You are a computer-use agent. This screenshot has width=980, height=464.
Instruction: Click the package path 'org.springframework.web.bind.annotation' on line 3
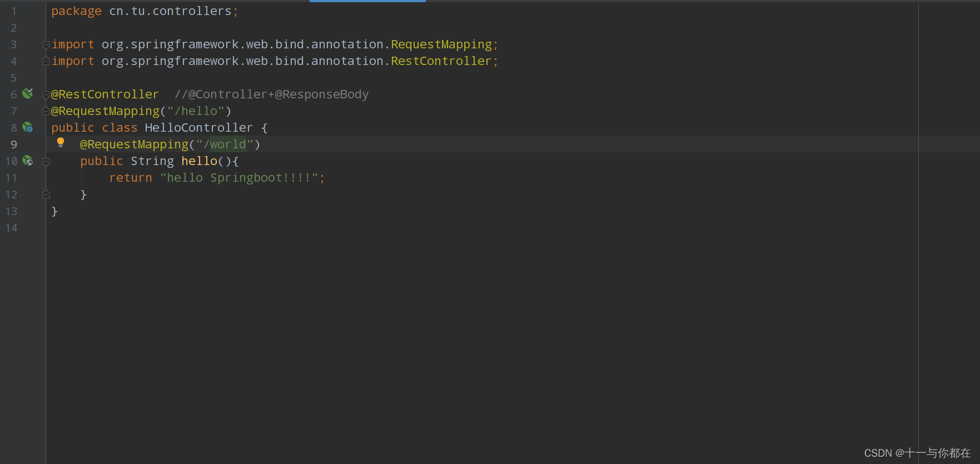coord(242,44)
